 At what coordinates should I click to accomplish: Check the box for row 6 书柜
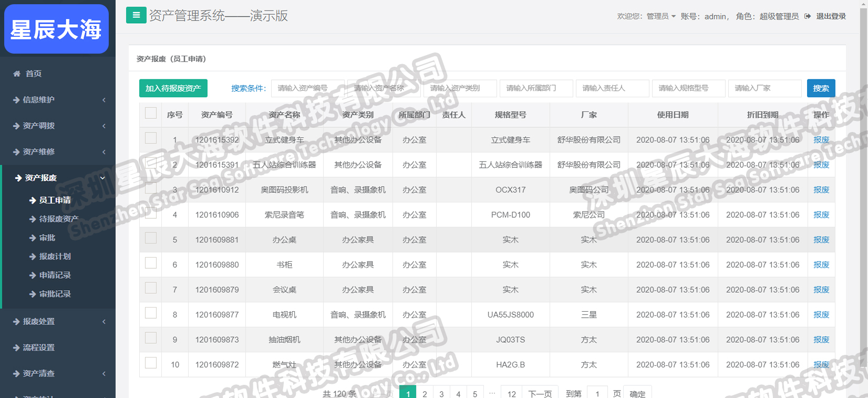pos(151,263)
